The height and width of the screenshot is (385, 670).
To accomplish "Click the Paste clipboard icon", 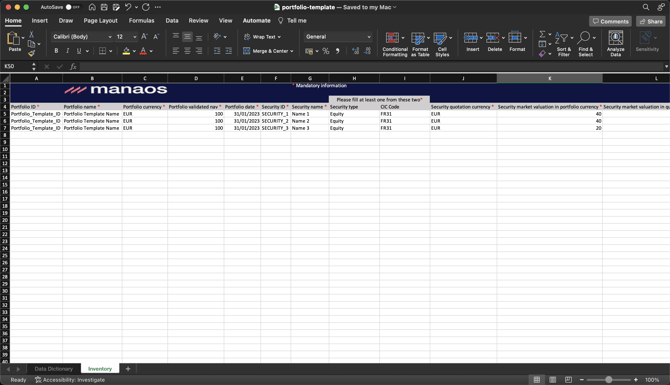I will [x=13, y=39].
